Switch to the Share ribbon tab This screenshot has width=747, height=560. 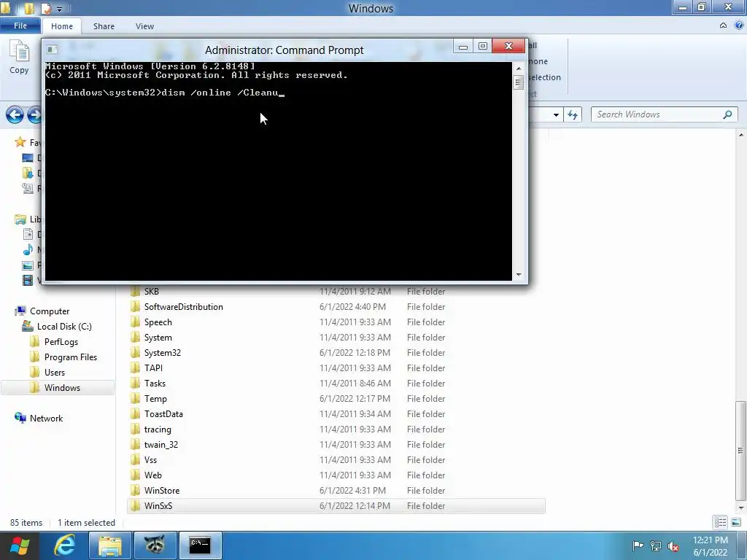point(104,26)
